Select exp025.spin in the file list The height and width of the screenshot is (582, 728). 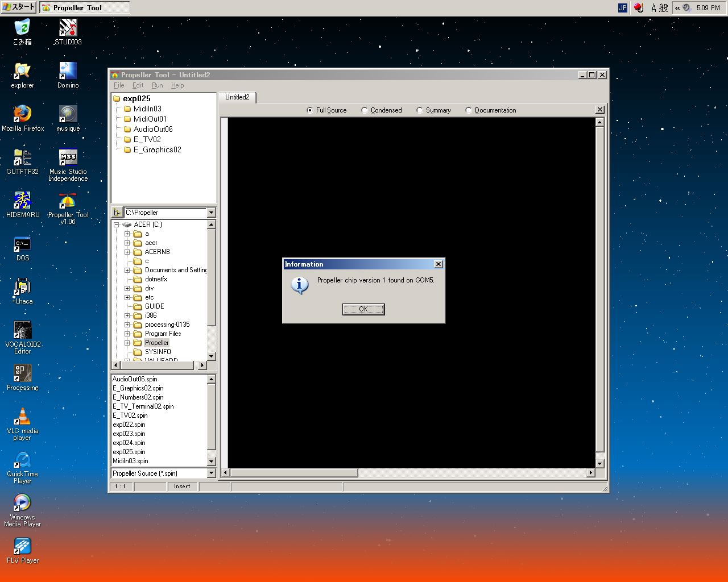tap(129, 452)
